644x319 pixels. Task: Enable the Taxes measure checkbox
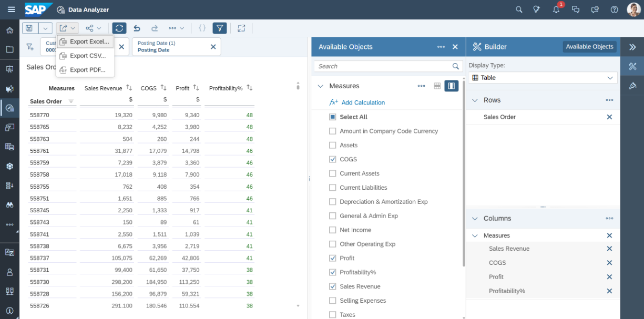coord(332,315)
